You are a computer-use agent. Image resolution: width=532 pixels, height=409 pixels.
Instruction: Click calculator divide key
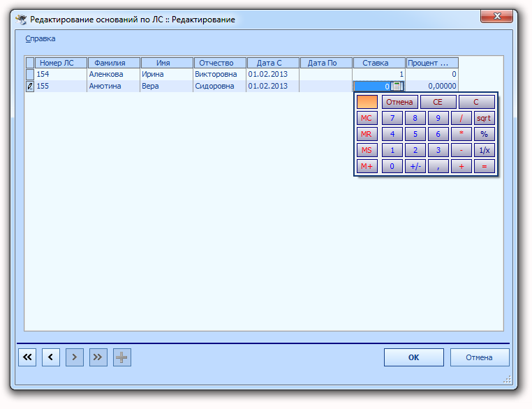point(461,118)
